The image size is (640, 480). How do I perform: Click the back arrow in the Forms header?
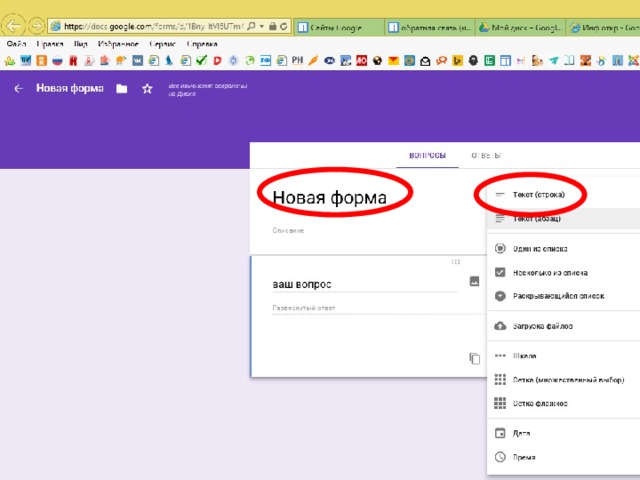(17, 89)
